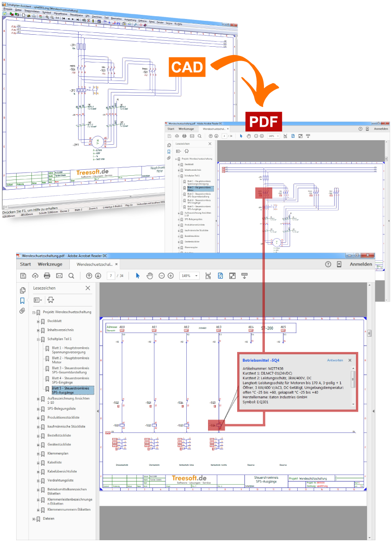Switch to the Start tab
This screenshot has width=392, height=543.
pos(25,264)
